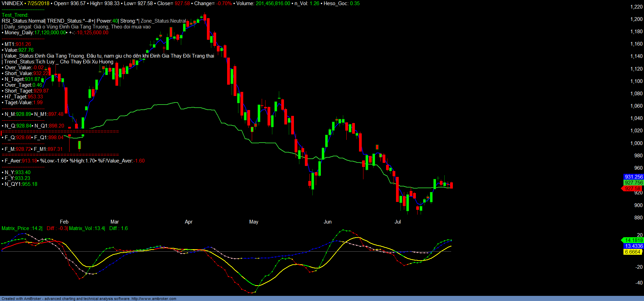Click the Jun label on time axis
Screen dimensions: 644x301
[327, 222]
